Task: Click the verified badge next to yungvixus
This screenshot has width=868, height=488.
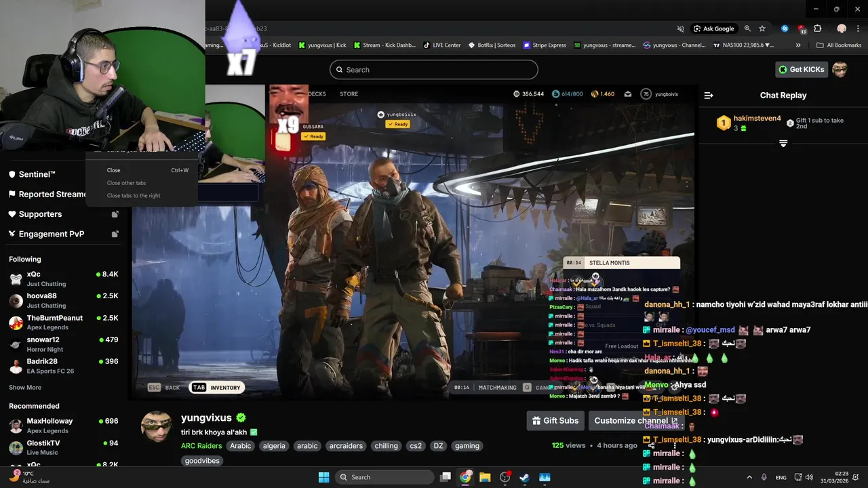Action: coord(241,418)
